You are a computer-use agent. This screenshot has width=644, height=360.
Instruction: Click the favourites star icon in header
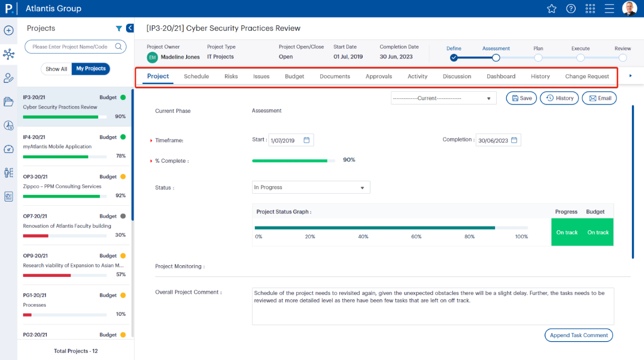pyautogui.click(x=551, y=9)
